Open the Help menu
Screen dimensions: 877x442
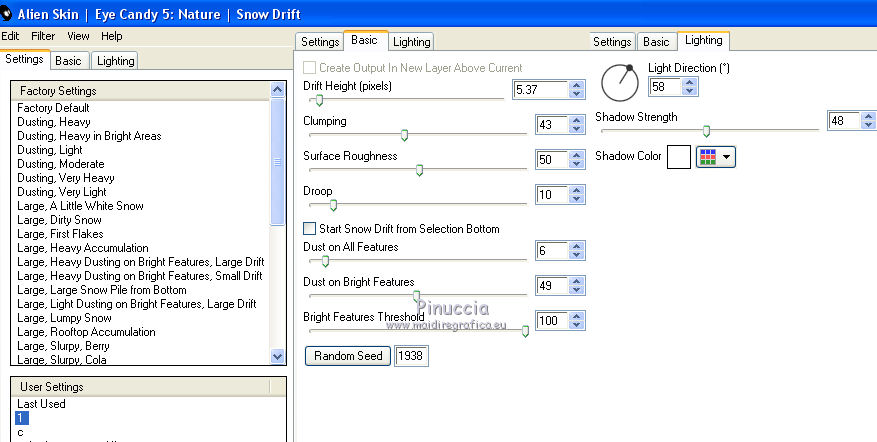[112, 36]
